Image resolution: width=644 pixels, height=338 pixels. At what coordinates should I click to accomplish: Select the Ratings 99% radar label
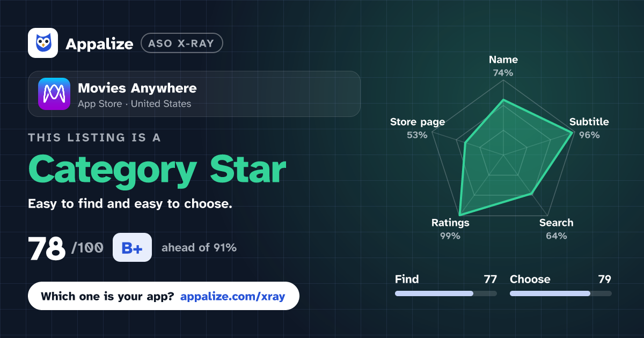click(x=450, y=229)
